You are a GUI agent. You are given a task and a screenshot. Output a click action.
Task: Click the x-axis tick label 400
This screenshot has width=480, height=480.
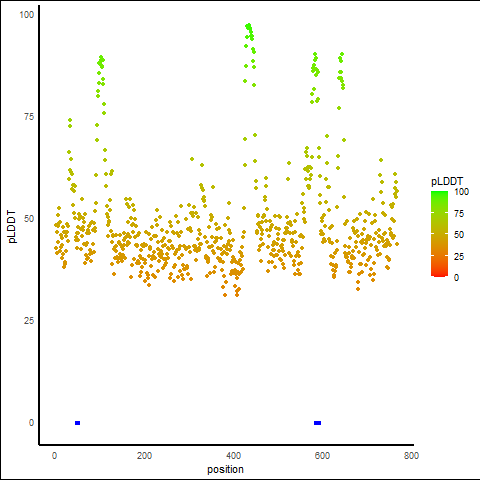click(233, 456)
